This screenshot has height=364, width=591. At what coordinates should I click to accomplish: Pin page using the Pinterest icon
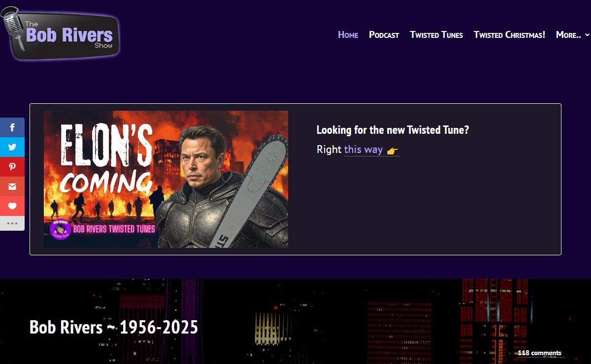[x=12, y=167]
